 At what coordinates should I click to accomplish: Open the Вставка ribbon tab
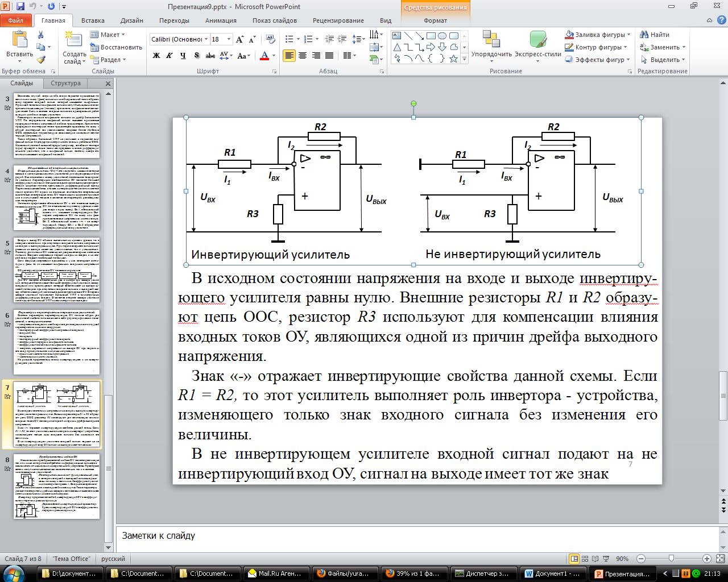[93, 20]
